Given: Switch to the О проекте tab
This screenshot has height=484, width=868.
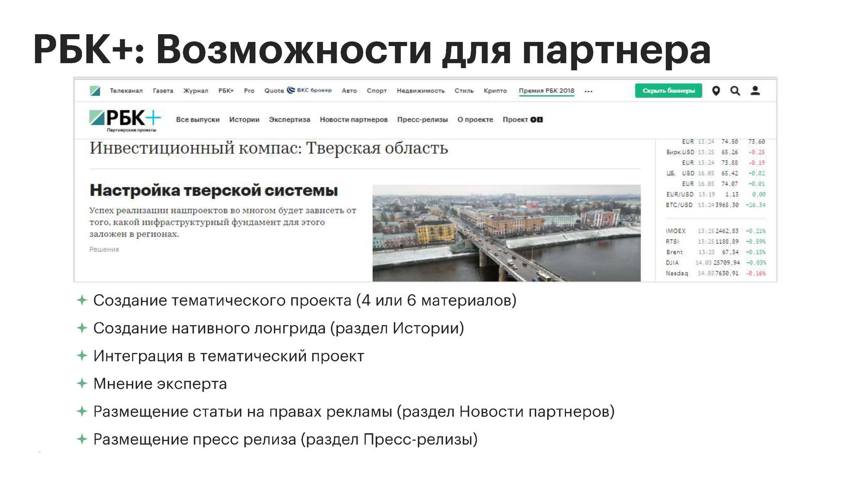Looking at the screenshot, I should [475, 119].
